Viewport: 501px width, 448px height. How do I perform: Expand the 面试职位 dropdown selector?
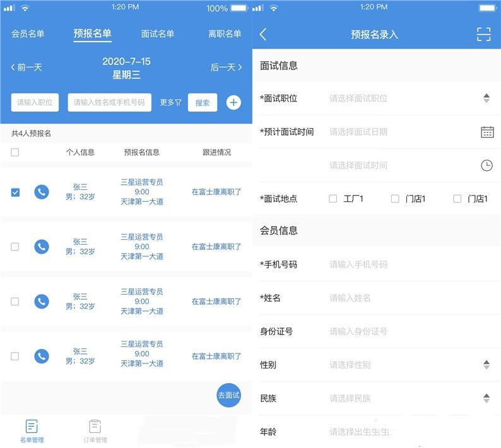(486, 98)
